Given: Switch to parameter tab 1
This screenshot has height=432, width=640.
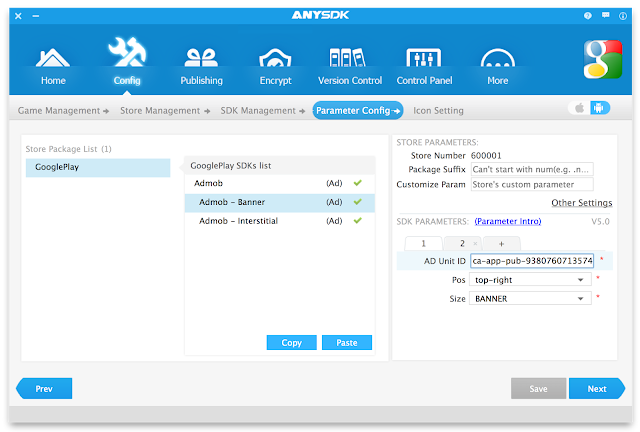Looking at the screenshot, I should point(423,244).
